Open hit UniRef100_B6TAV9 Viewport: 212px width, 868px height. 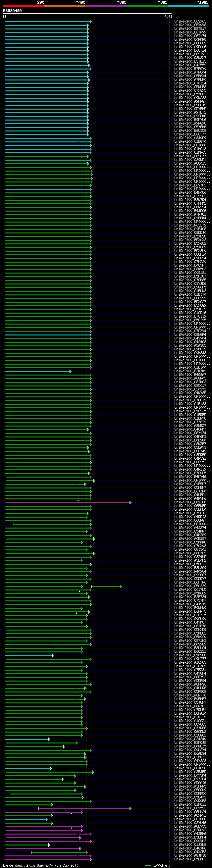[x=190, y=33]
